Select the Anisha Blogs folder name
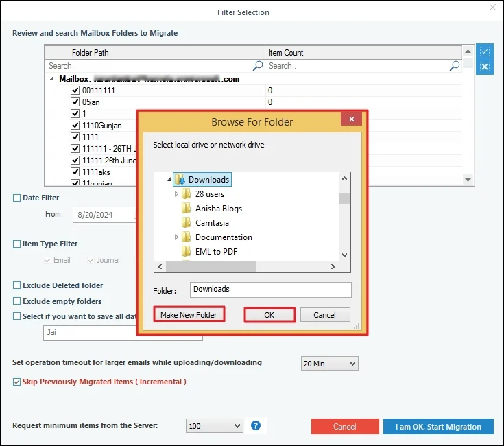This screenshot has width=504, height=446. coord(219,209)
